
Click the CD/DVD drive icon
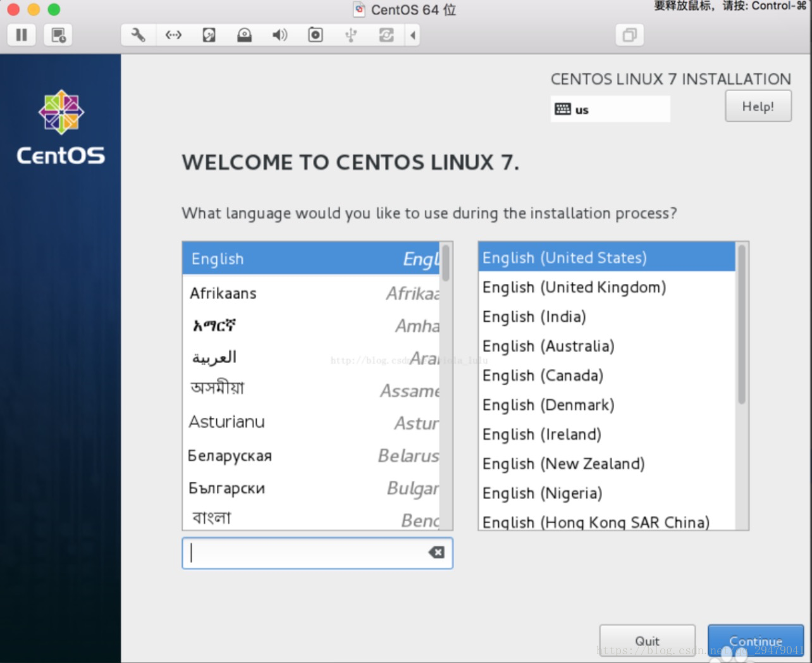click(x=244, y=35)
